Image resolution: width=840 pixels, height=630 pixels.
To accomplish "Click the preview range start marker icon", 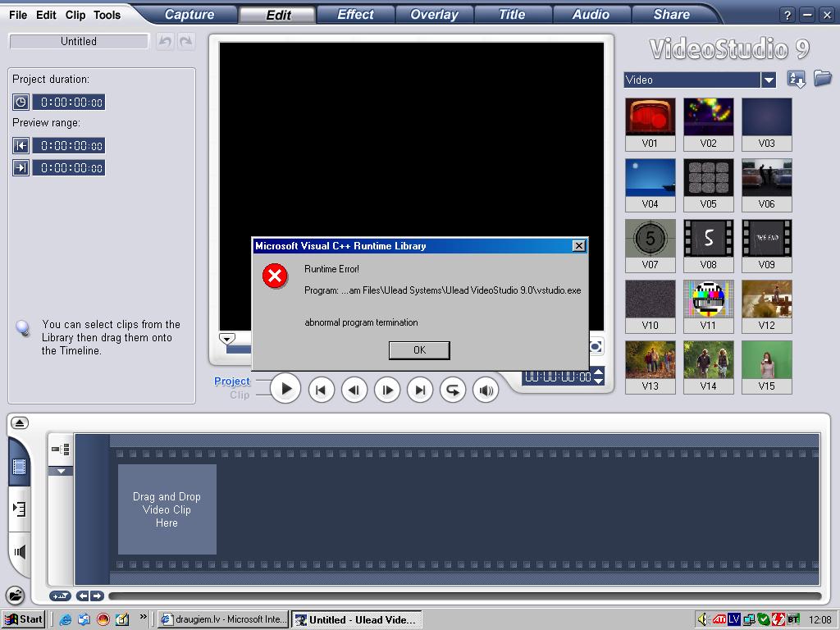I will [x=21, y=145].
